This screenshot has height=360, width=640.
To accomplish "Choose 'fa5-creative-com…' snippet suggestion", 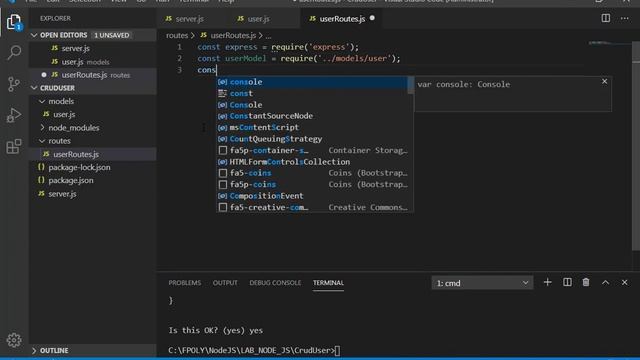I will tap(312, 207).
